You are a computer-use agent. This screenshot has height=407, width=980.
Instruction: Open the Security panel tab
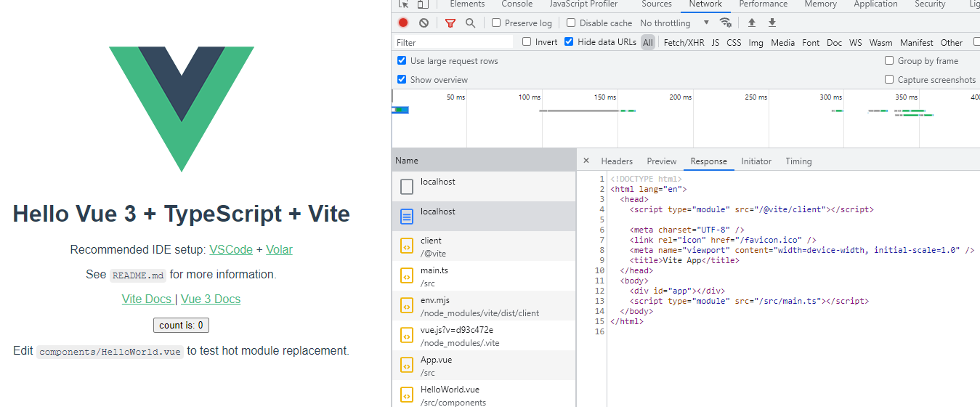click(x=930, y=4)
